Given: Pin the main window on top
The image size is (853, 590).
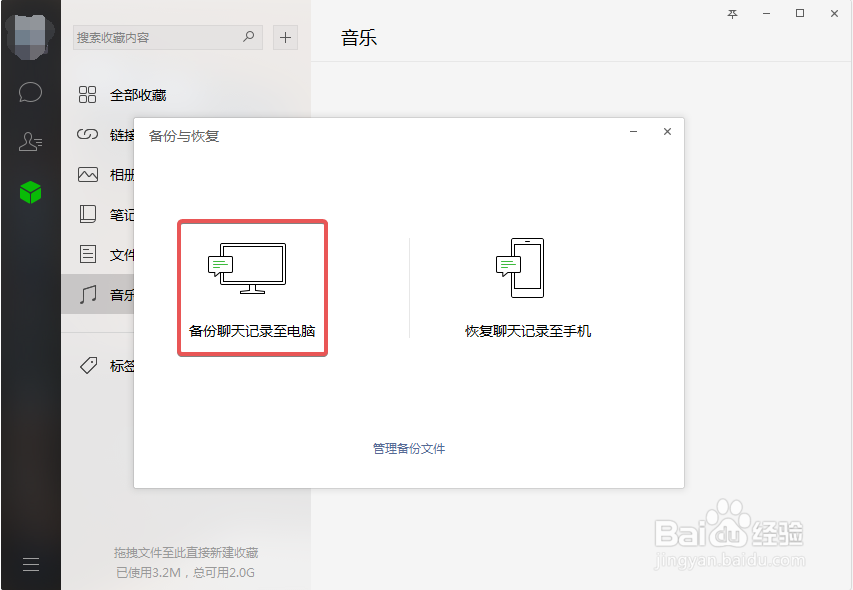Looking at the screenshot, I should click(732, 14).
